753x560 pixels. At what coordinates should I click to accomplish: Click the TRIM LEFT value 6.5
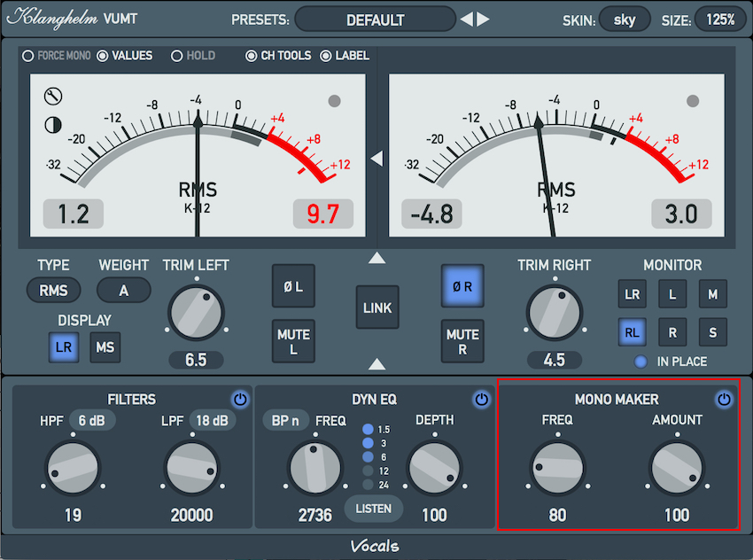coord(196,360)
